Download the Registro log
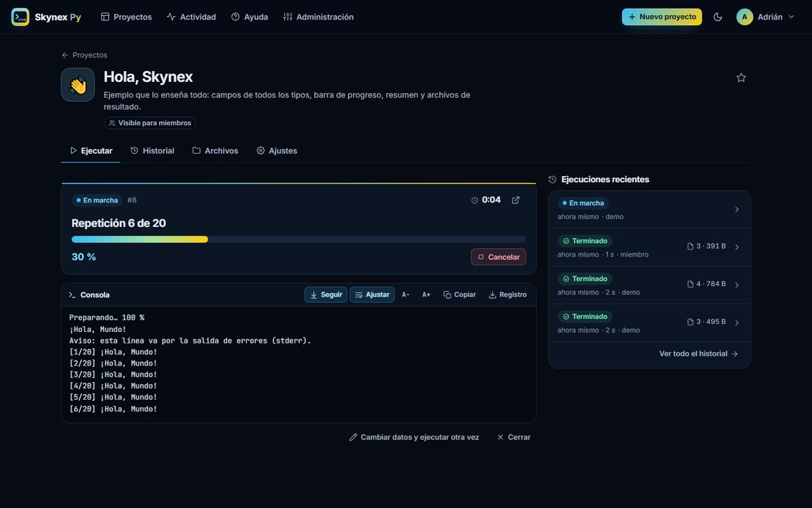This screenshot has height=508, width=812. pyautogui.click(x=507, y=295)
